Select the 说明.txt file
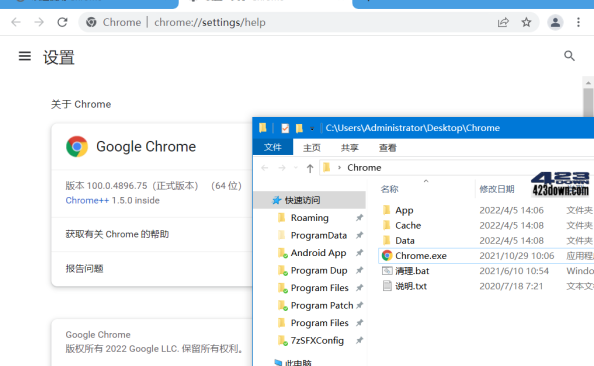This screenshot has height=366, width=594. [411, 286]
